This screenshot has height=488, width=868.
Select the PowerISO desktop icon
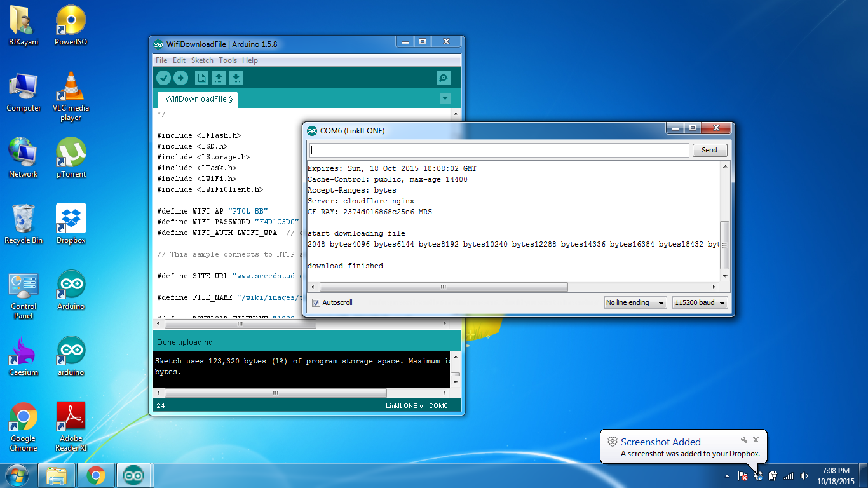pos(71,26)
